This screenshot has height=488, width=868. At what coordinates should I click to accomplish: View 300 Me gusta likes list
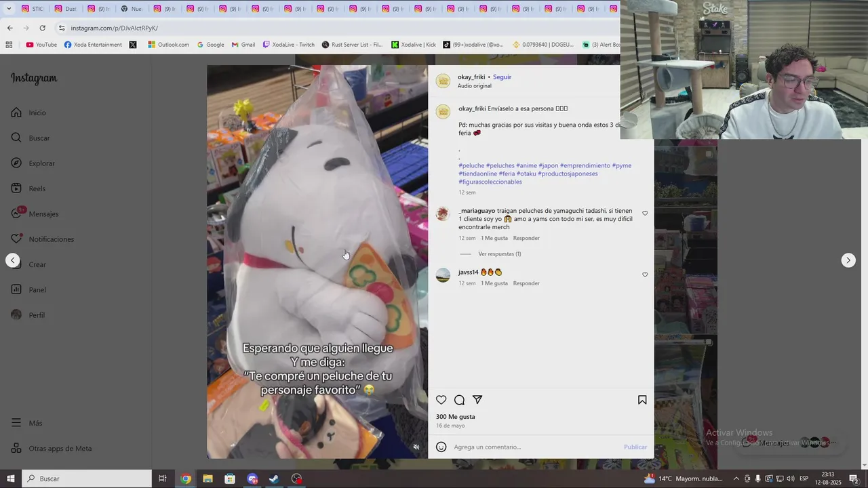pos(455,417)
